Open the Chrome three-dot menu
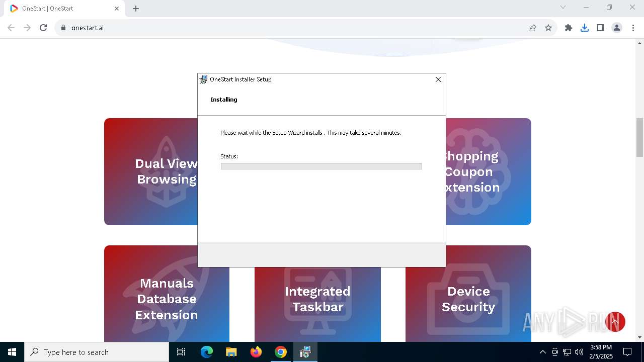This screenshot has height=362, width=644. click(633, 28)
